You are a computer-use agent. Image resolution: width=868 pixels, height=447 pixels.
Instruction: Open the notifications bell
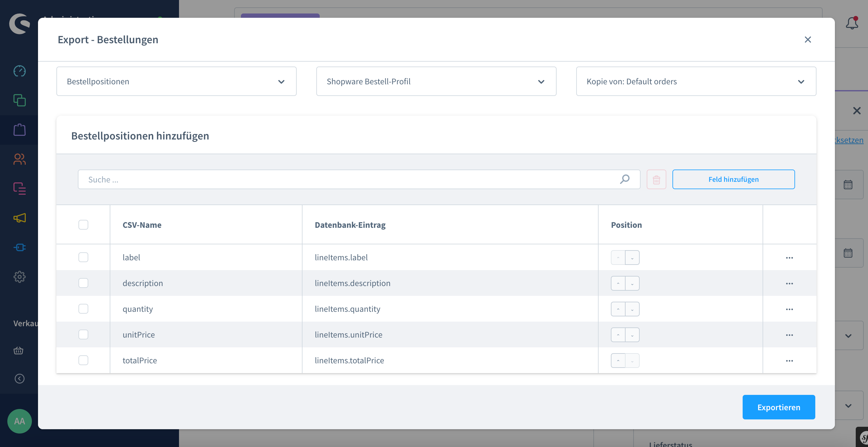click(x=852, y=23)
